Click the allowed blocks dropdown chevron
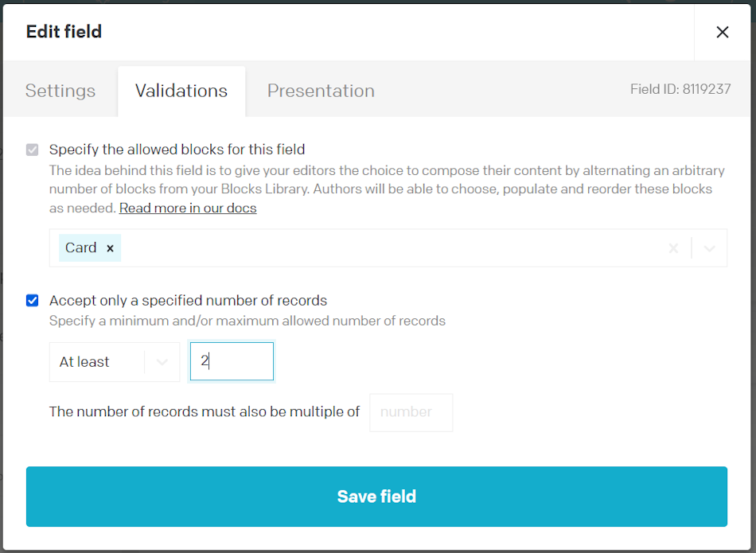Image resolution: width=756 pixels, height=553 pixels. (x=708, y=247)
